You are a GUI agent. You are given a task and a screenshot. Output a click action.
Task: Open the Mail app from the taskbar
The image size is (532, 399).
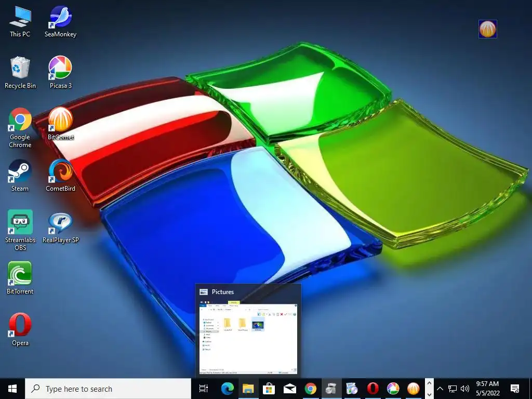pos(289,389)
